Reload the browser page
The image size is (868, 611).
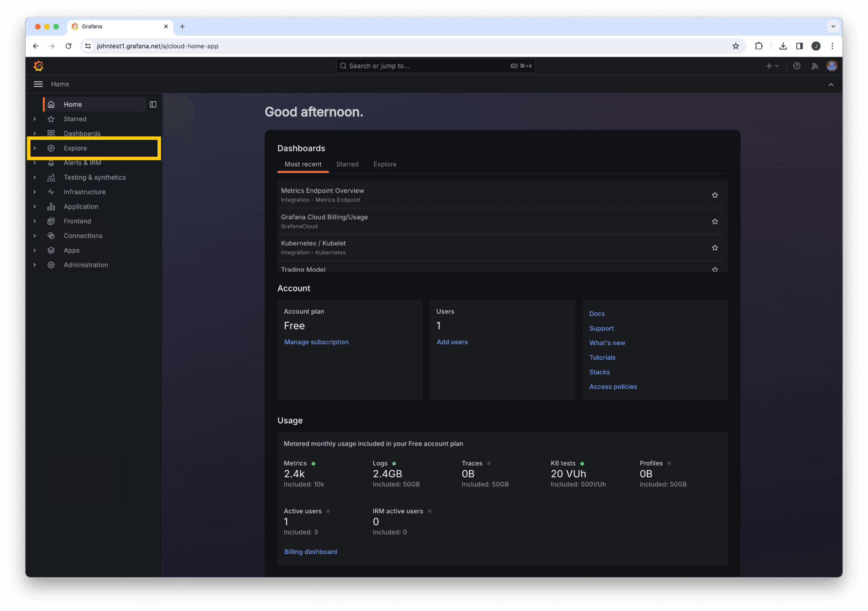[68, 46]
